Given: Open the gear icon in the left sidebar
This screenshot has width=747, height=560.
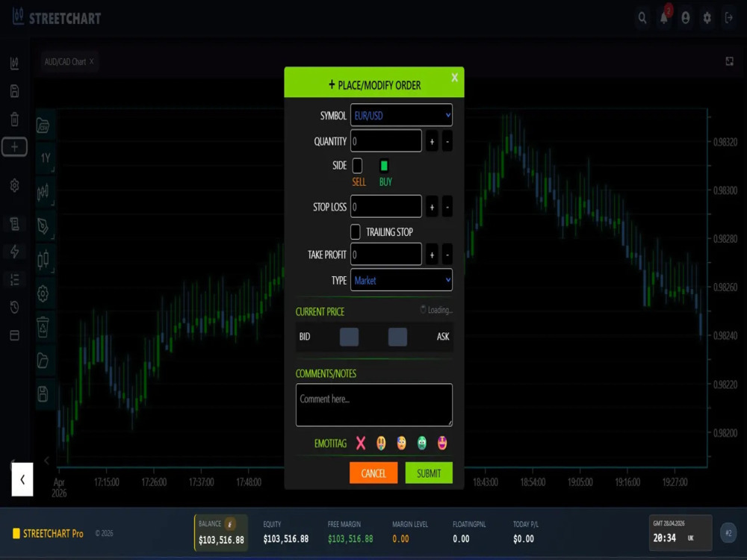Looking at the screenshot, I should click(15, 185).
